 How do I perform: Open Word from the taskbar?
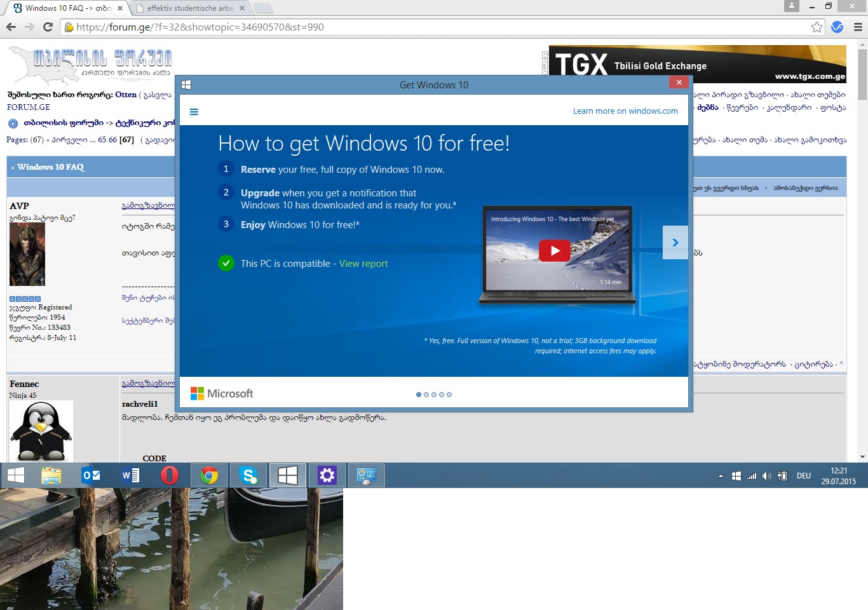(130, 475)
